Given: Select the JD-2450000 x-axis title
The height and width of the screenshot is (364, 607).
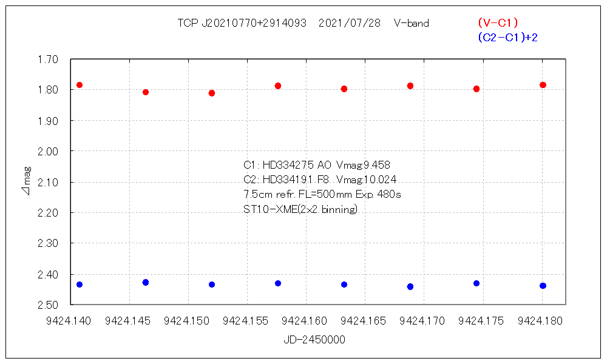Looking at the screenshot, I should click(314, 340).
